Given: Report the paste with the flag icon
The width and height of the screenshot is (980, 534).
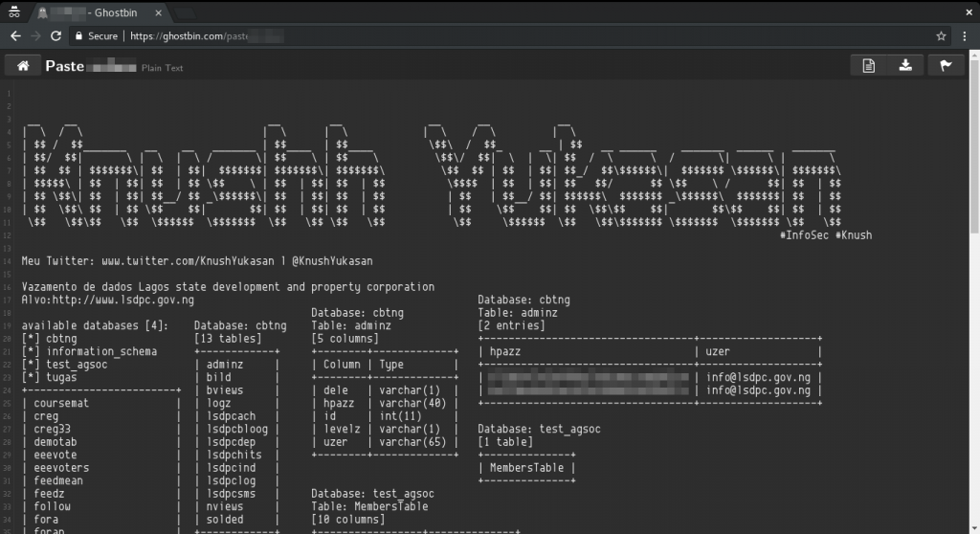Looking at the screenshot, I should (x=946, y=66).
